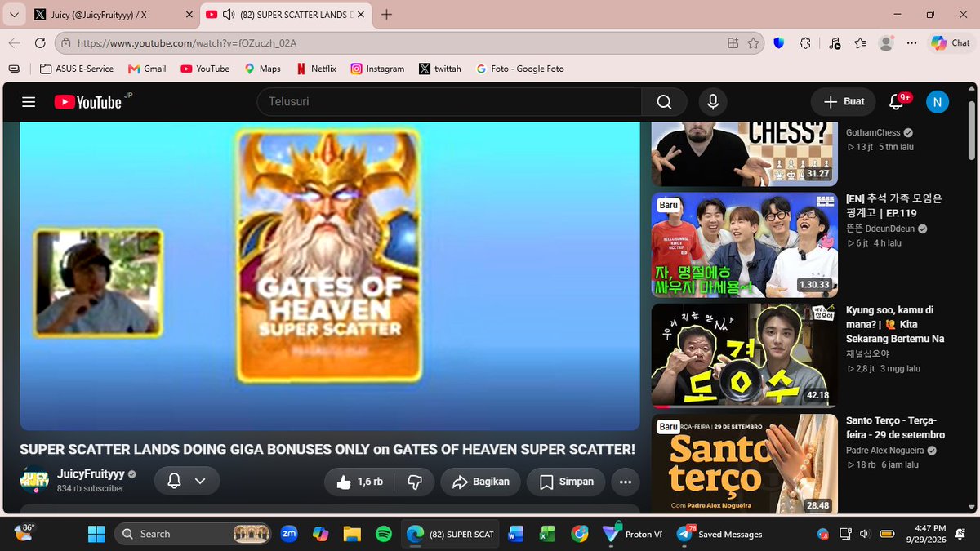The image size is (980, 551).
Task: Open the Favorites star-list icon
Action: tap(860, 43)
